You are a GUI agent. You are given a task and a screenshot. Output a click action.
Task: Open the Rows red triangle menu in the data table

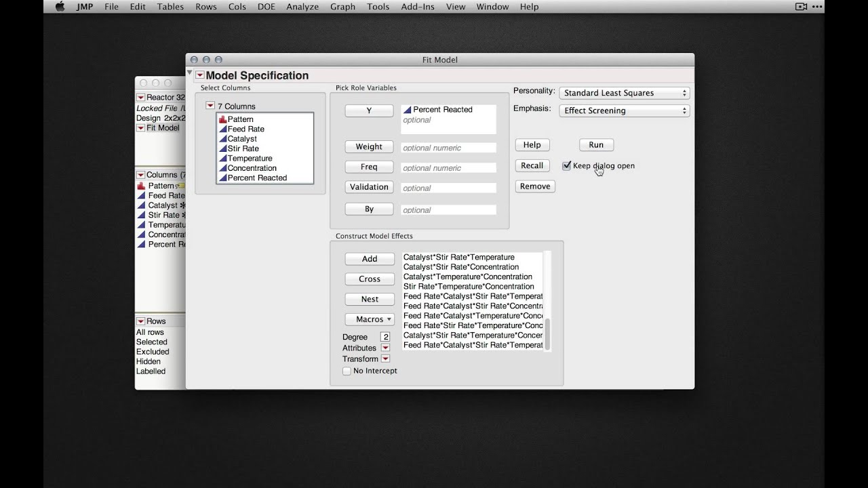140,321
